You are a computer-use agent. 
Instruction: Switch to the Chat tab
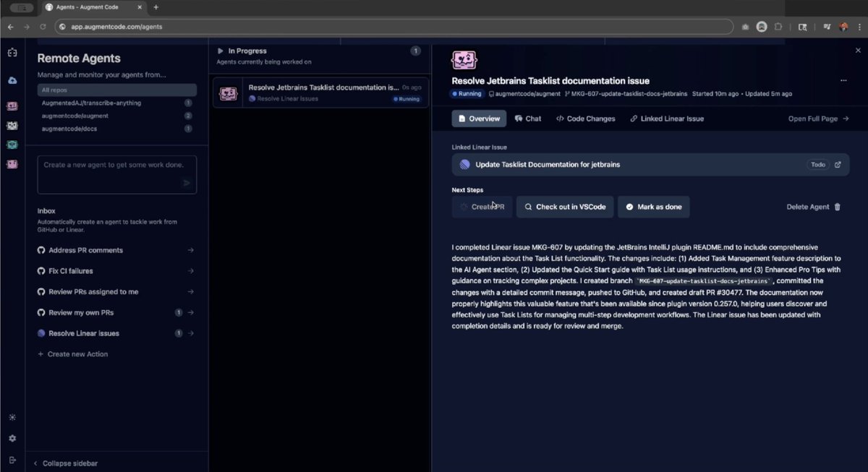coord(528,119)
